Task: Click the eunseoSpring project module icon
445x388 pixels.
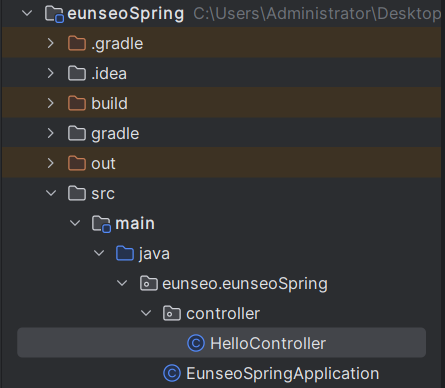Action: tap(54, 14)
